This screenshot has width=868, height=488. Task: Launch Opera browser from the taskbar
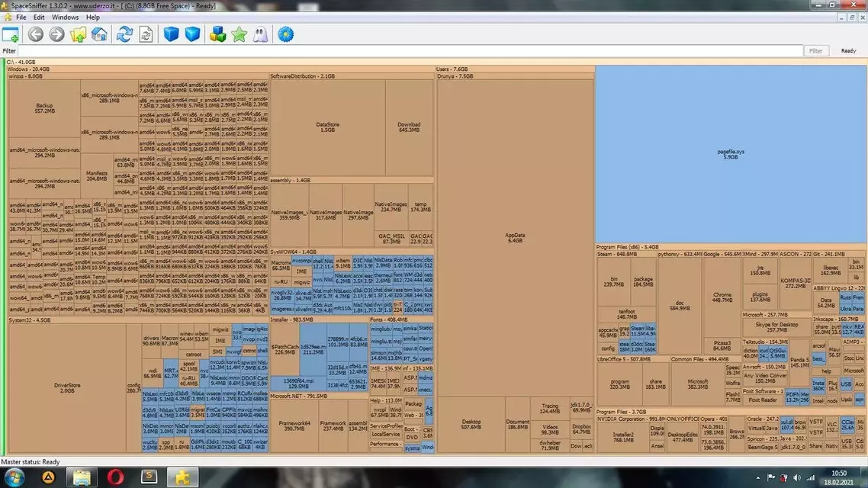click(115, 477)
